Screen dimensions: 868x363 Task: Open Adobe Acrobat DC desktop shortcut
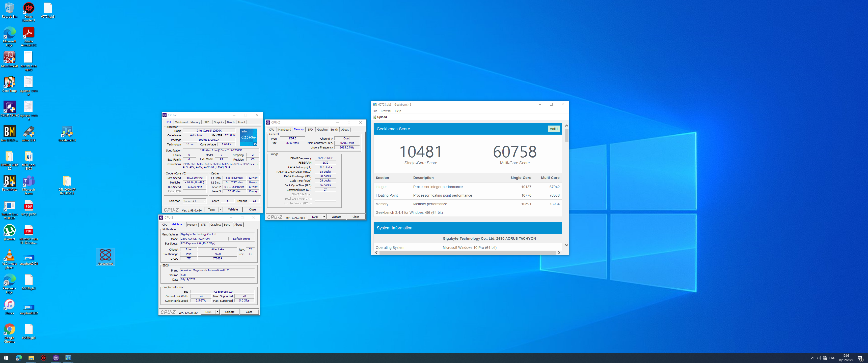click(29, 37)
